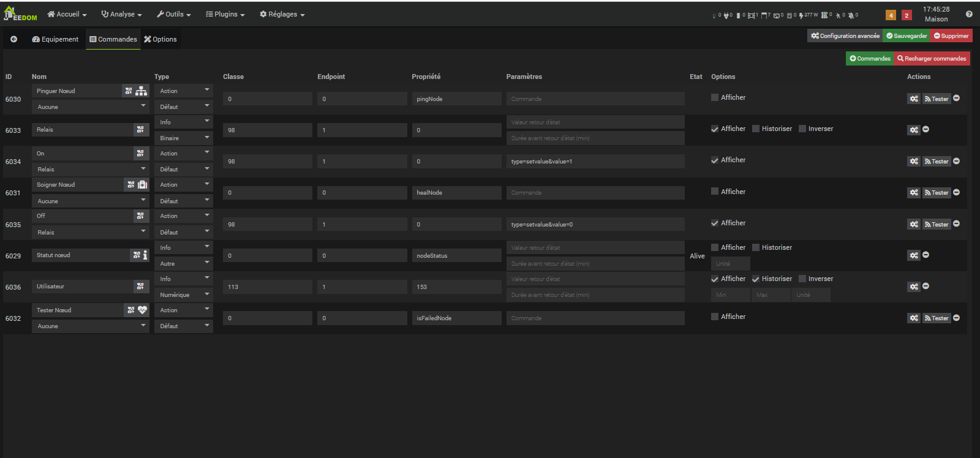
Task: Switch to the Equipement tab
Action: point(55,39)
